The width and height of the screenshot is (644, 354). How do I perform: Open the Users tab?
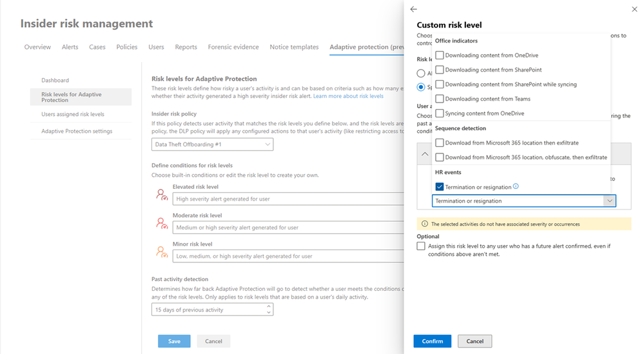point(156,47)
